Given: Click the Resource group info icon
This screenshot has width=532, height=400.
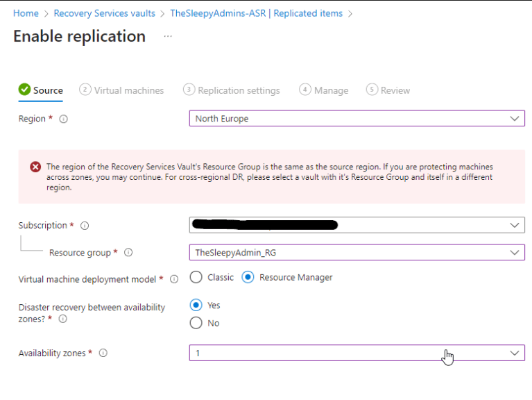Looking at the screenshot, I should click(128, 252).
